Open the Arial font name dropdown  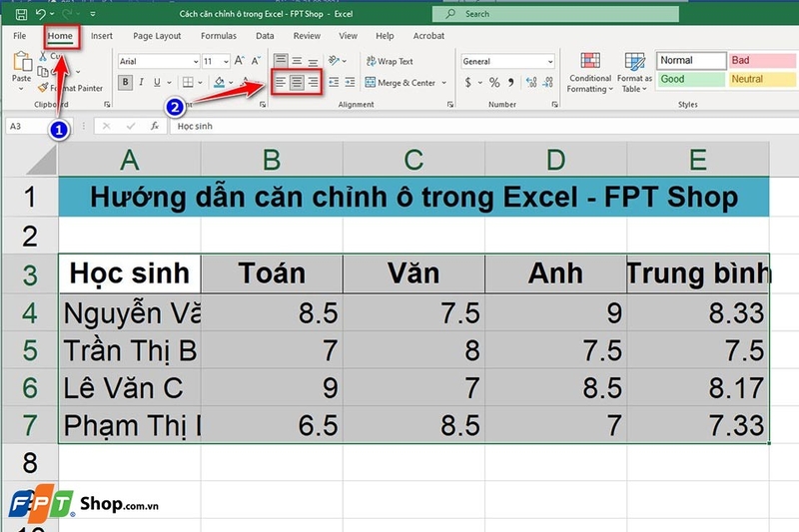coord(196,62)
